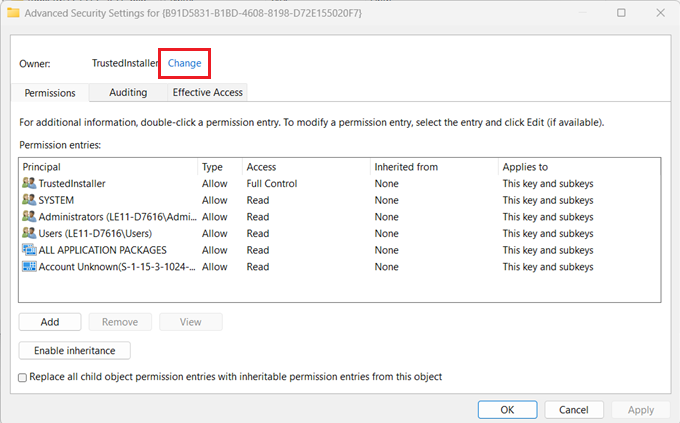Image resolution: width=680 pixels, height=423 pixels.
Task: Click the Account Unknown entry icon
Action: 29,266
